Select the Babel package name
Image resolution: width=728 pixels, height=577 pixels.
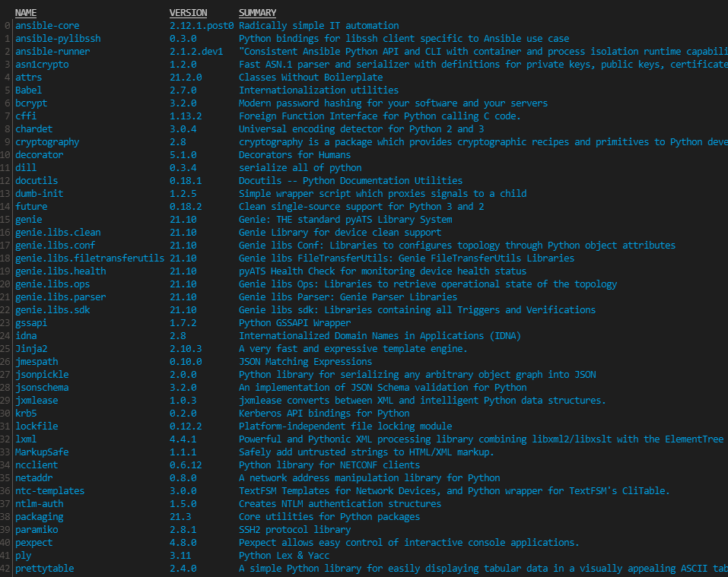tap(28, 90)
